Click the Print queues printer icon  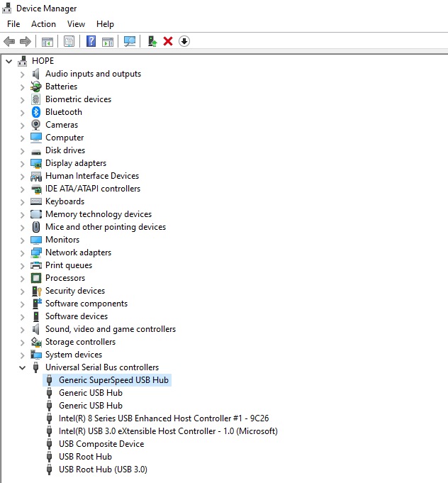[36, 265]
